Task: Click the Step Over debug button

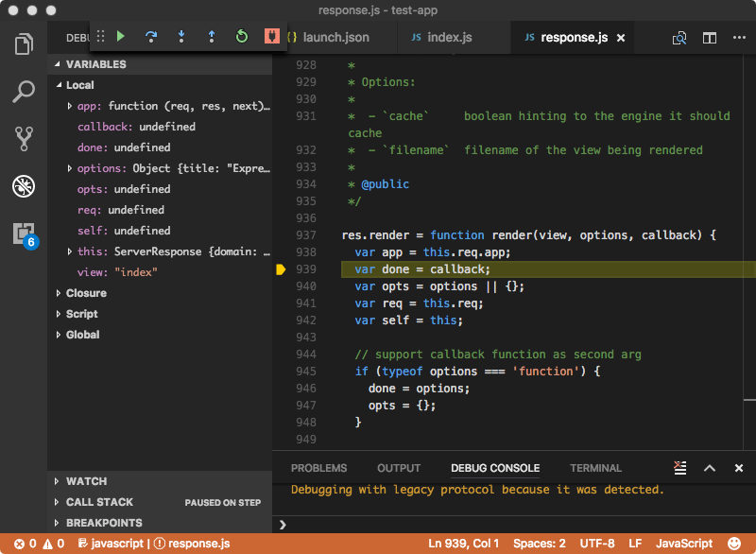Action: 151,36
